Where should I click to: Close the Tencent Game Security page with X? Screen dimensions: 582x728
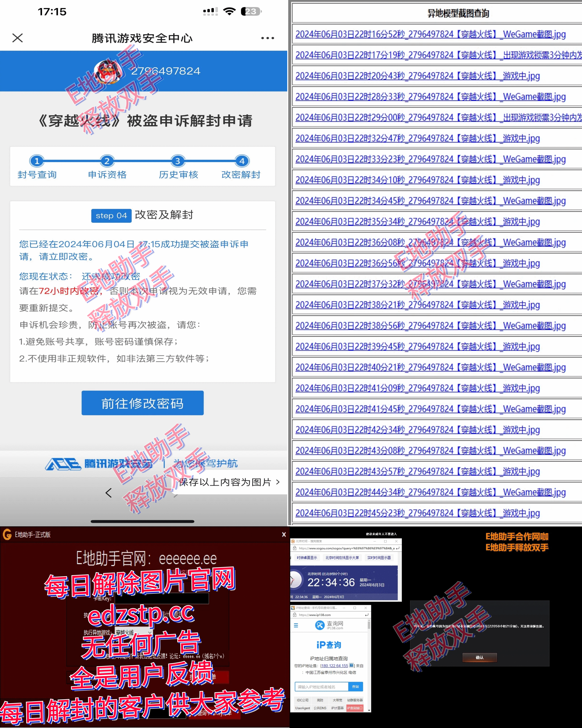tap(18, 38)
